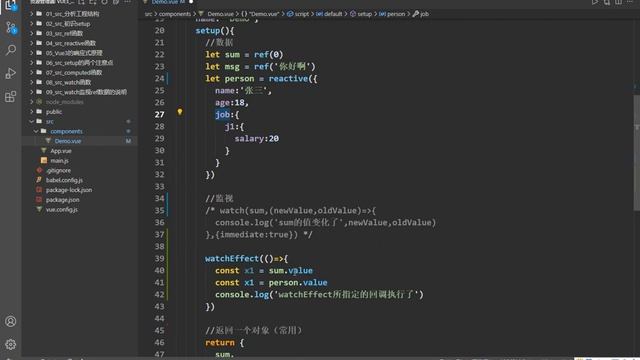The image size is (640, 360).
Task: Click 'Demo.vue' file in the breadcrumb
Action: pos(220,14)
